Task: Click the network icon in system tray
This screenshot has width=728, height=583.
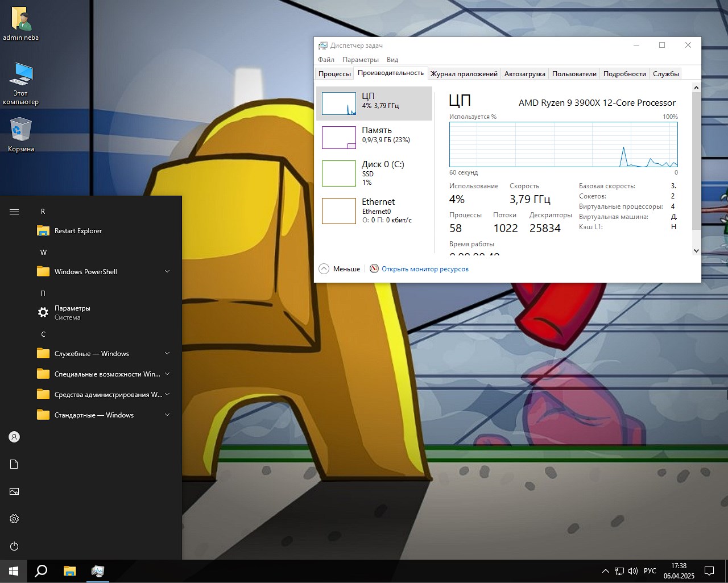Action: click(x=619, y=571)
